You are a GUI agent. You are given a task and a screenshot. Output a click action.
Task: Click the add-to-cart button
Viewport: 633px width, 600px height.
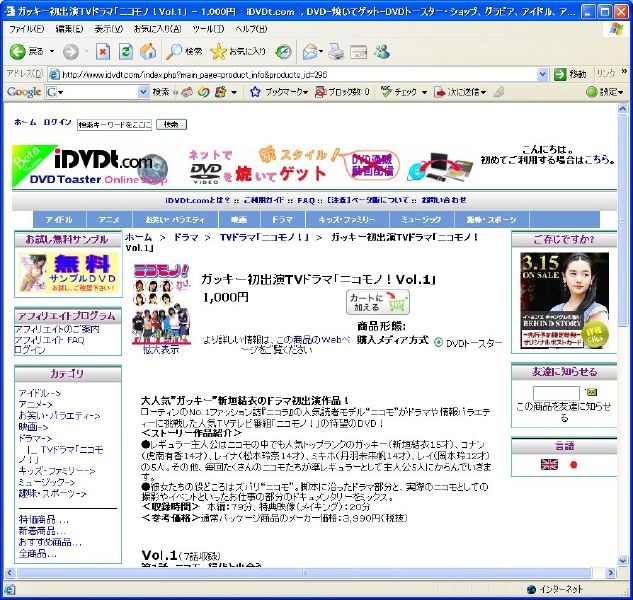378,302
